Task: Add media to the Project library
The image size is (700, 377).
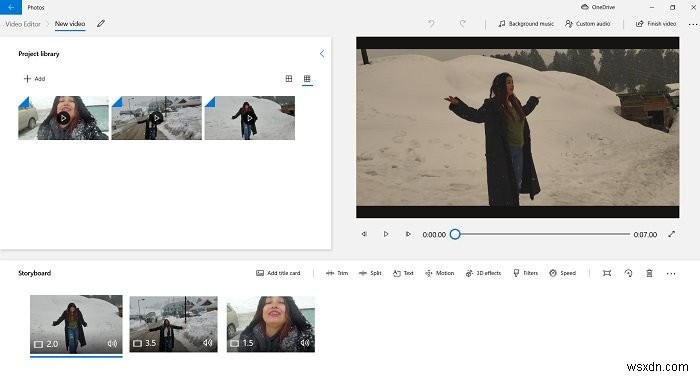Action: pos(34,79)
